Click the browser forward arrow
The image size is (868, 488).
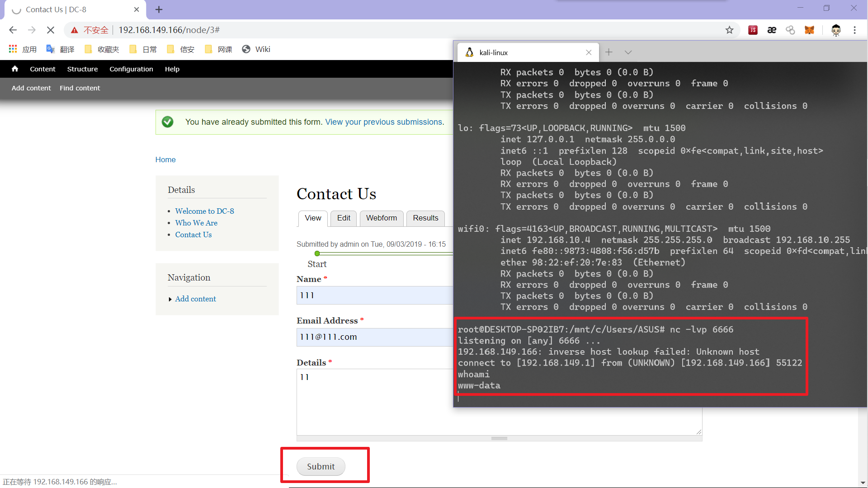(32, 30)
